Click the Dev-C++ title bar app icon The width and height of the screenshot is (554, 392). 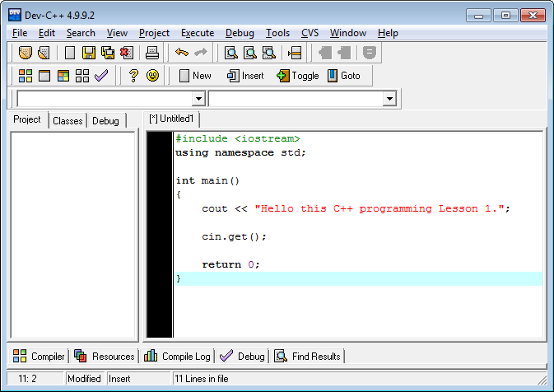pyautogui.click(x=15, y=15)
